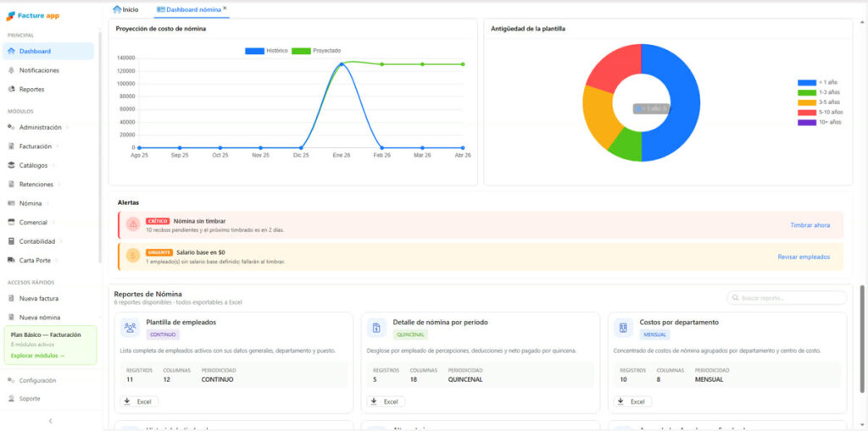Open Reportes menu item
Screen dimensions: 868x431
[x=48, y=89]
